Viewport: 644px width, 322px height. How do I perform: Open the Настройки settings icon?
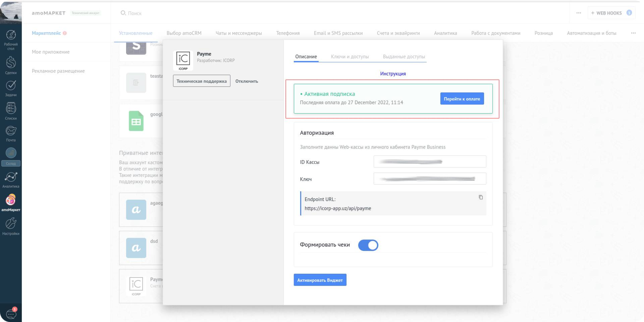point(11,223)
